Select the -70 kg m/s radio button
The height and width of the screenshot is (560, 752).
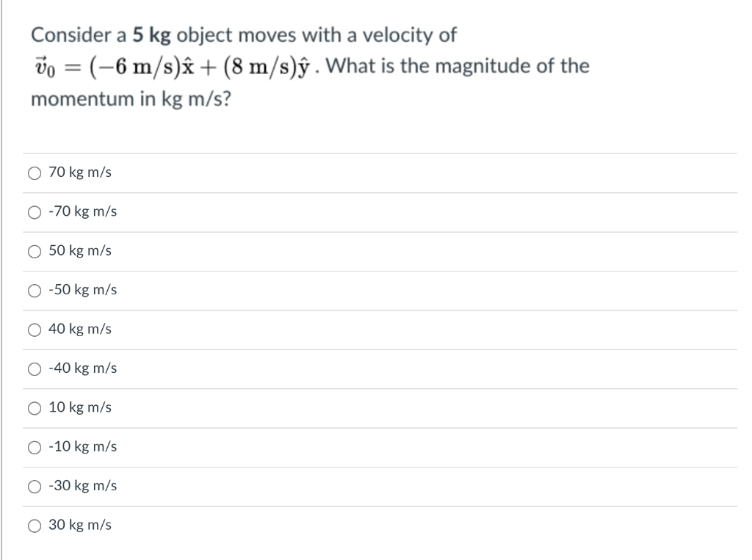coord(35,212)
